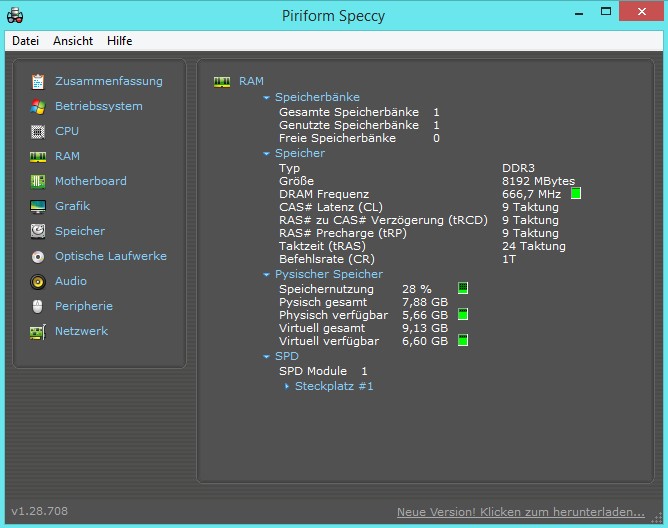
Task: Collapse the SPD section
Action: pos(266,356)
